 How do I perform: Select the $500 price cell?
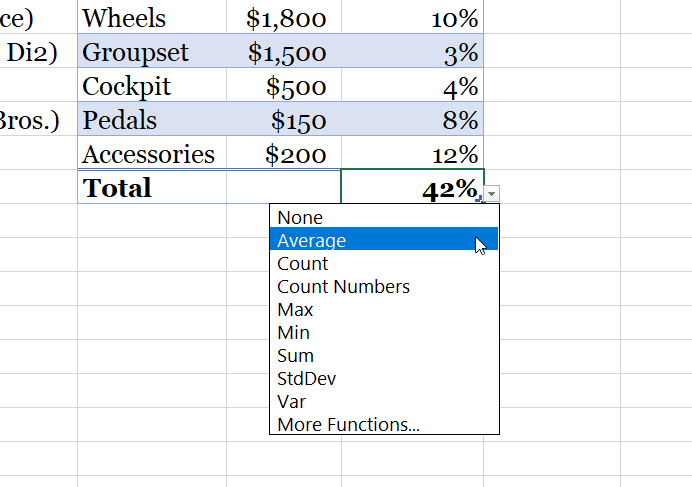tap(284, 85)
